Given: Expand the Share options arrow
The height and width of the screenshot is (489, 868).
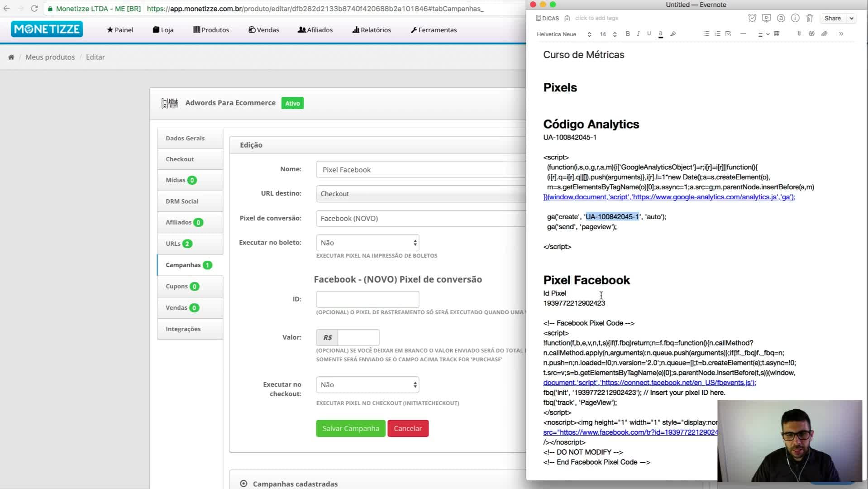Looking at the screenshot, I should 851,19.
